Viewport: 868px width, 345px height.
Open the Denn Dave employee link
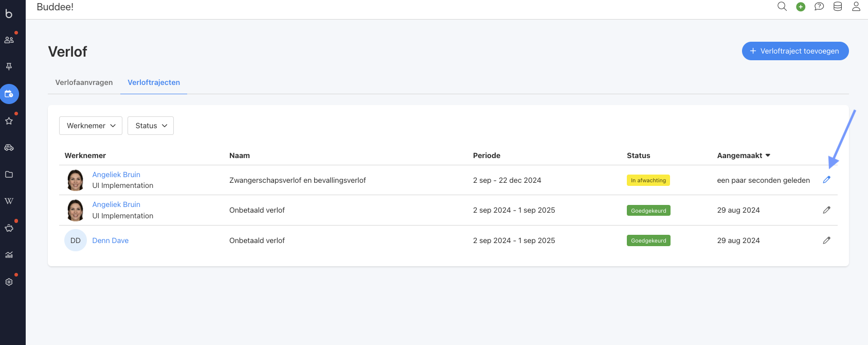tap(111, 240)
